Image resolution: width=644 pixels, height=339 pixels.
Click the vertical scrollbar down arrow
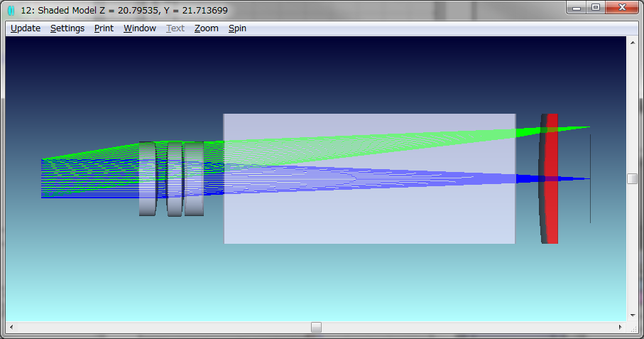tap(633, 316)
